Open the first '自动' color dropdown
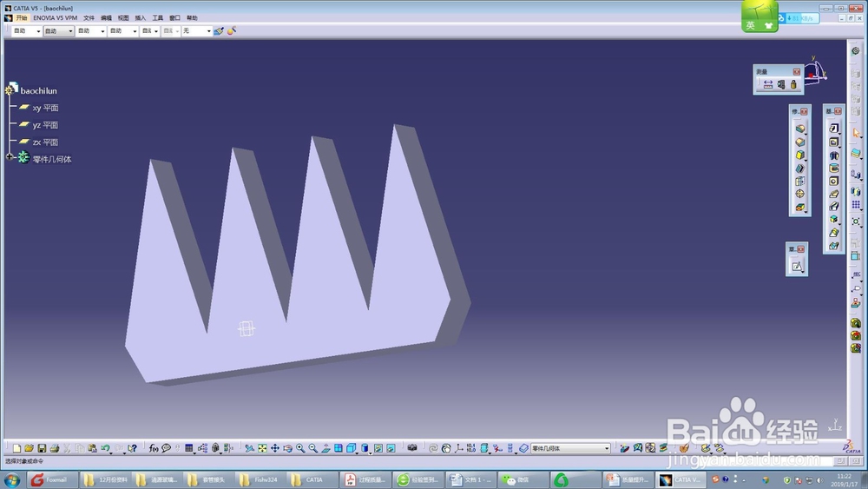 click(38, 31)
